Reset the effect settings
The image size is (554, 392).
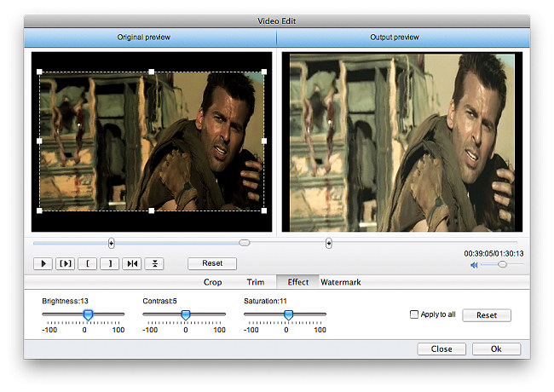tap(487, 315)
